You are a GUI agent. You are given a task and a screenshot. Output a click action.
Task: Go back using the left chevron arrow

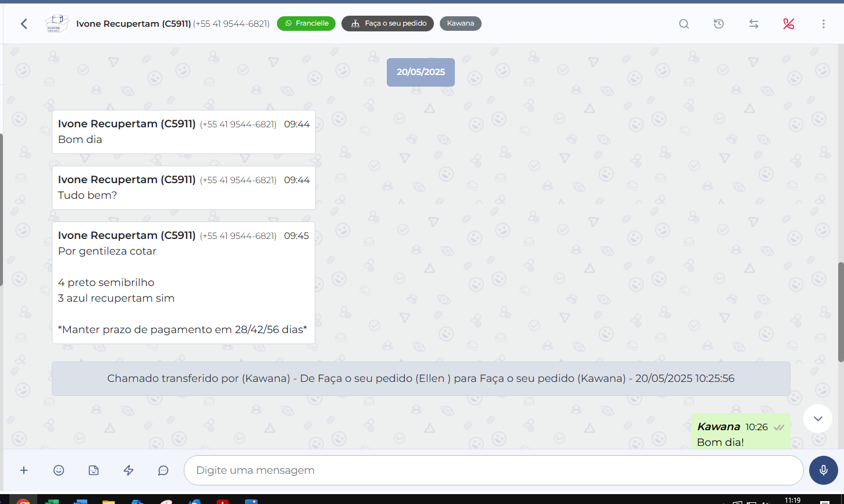pos(24,24)
